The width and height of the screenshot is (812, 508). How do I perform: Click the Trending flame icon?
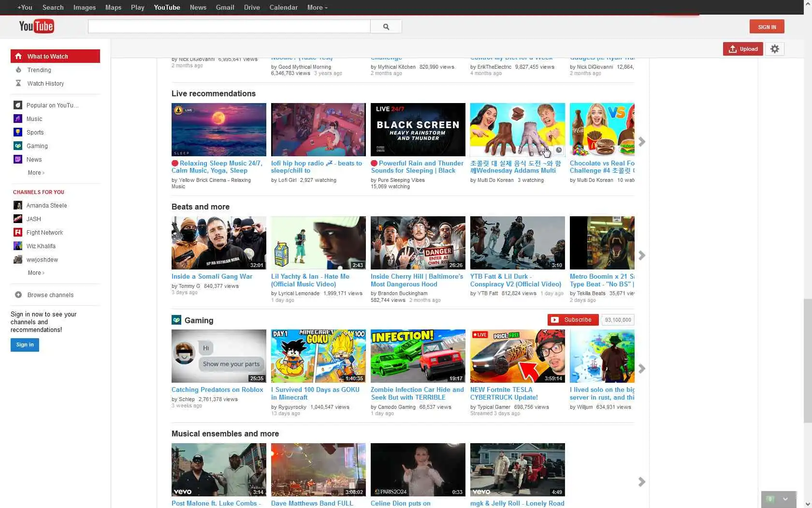[x=18, y=70]
